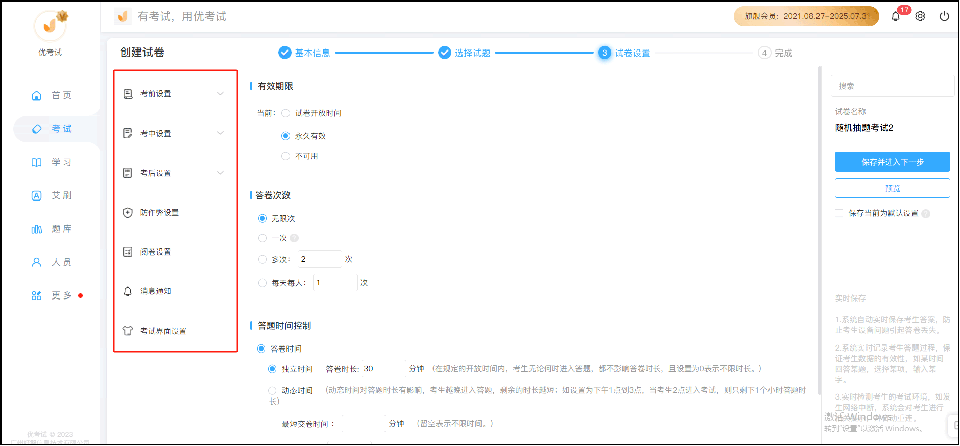Click the help icon beside 一次 option

click(294, 238)
